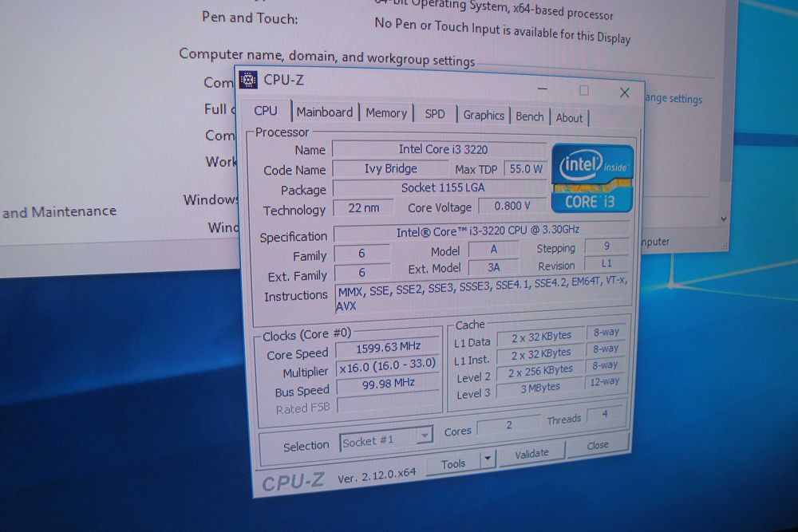
Task: Click the Level 3 12-way associativity value
Action: click(605, 381)
